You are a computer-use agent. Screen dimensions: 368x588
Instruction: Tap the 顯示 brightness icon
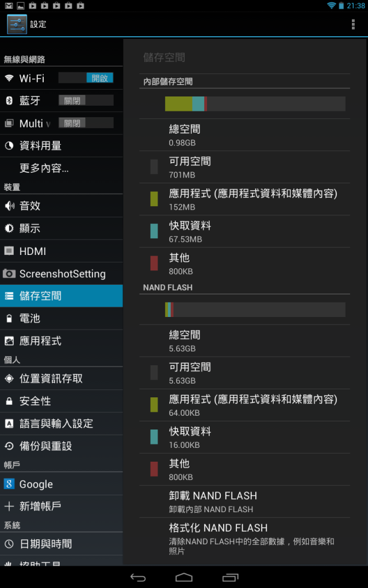[9, 229]
